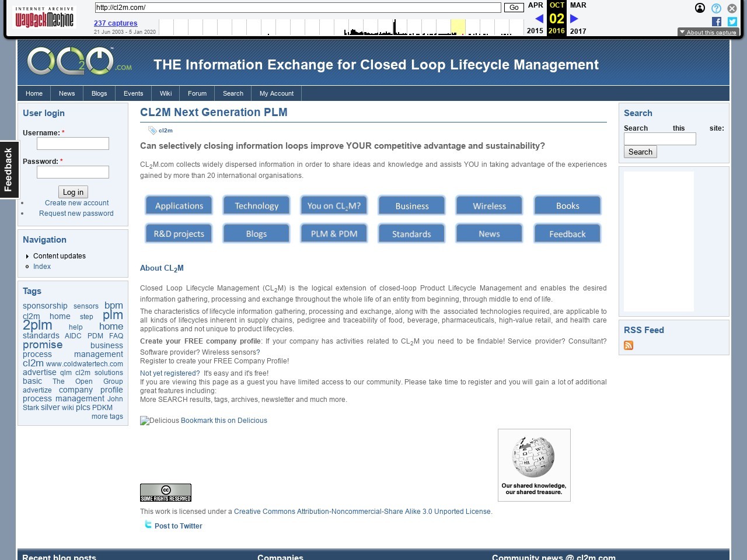
Task: Select the Forum menu item
Action: click(x=197, y=93)
